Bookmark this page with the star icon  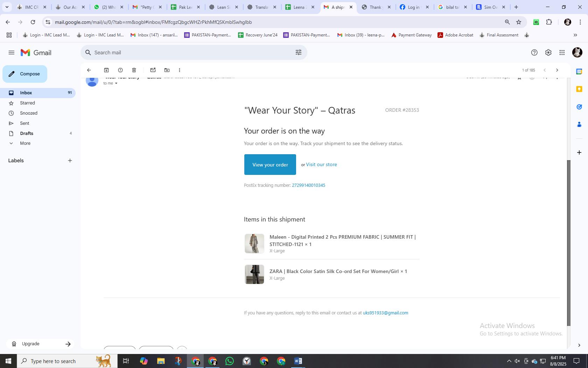pos(519,22)
